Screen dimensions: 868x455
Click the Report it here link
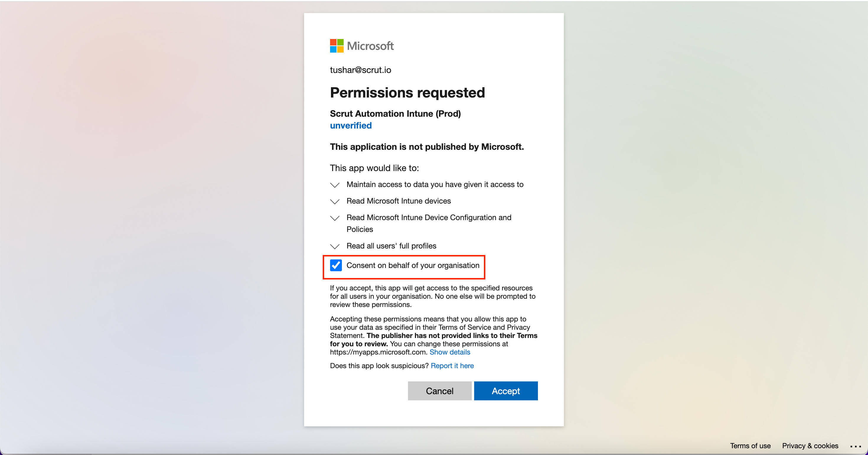452,365
